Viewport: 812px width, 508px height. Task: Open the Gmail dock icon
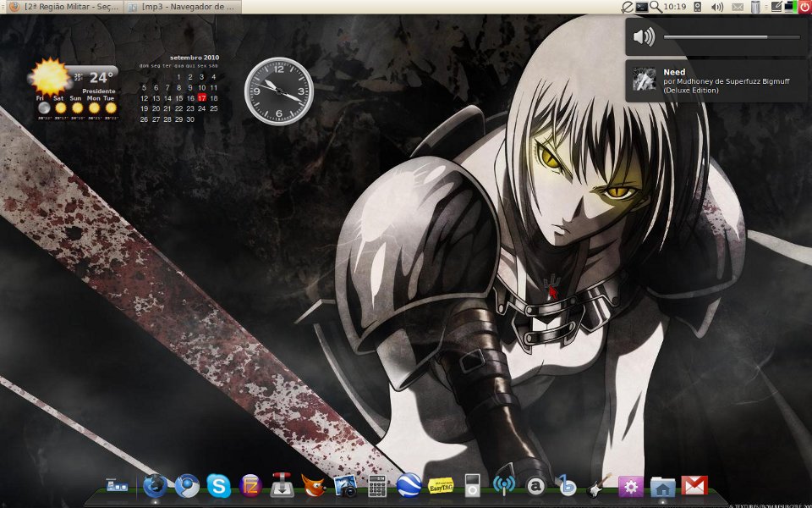coord(694,486)
